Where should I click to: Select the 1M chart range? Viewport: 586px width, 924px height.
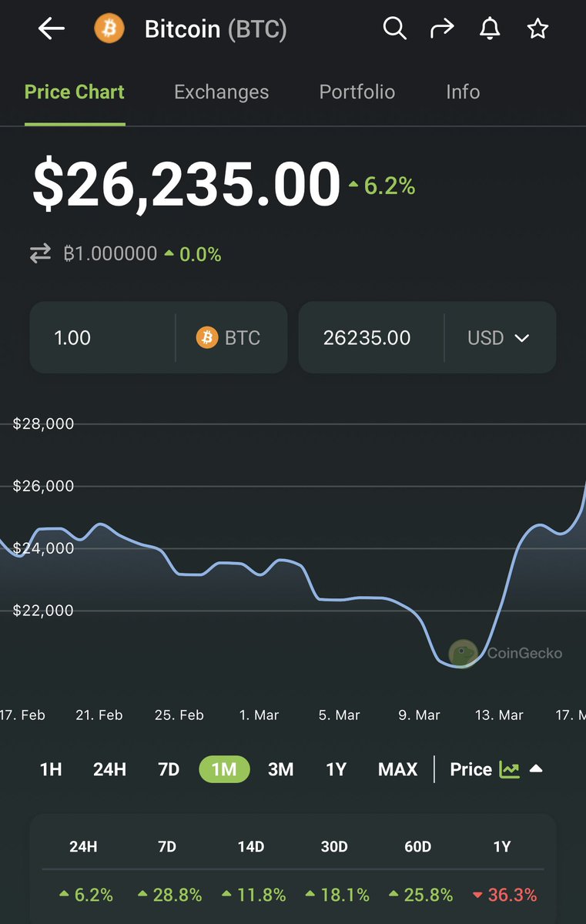pyautogui.click(x=224, y=769)
